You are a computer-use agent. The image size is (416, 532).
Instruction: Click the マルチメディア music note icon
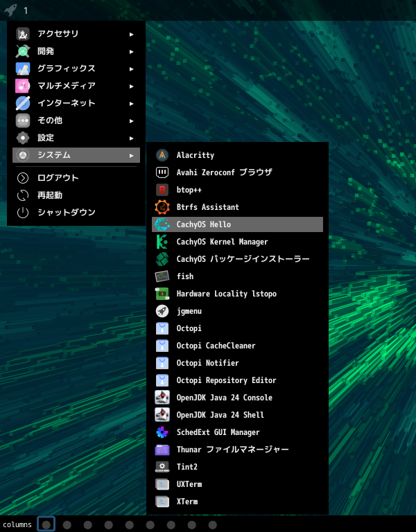(23, 86)
